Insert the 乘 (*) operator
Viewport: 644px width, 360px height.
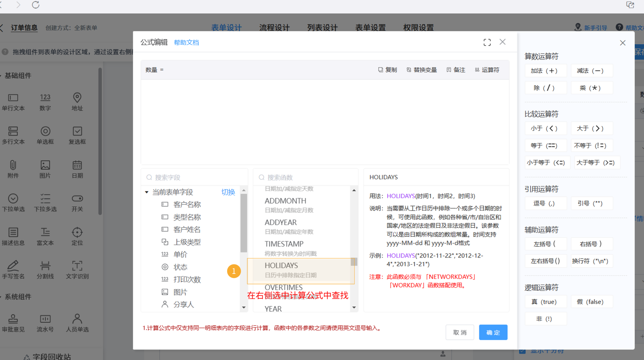pyautogui.click(x=592, y=88)
